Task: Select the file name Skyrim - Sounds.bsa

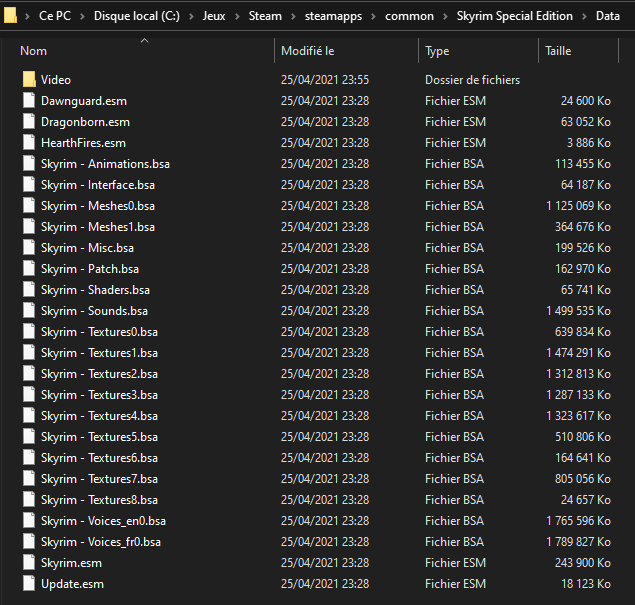Action: (x=94, y=311)
